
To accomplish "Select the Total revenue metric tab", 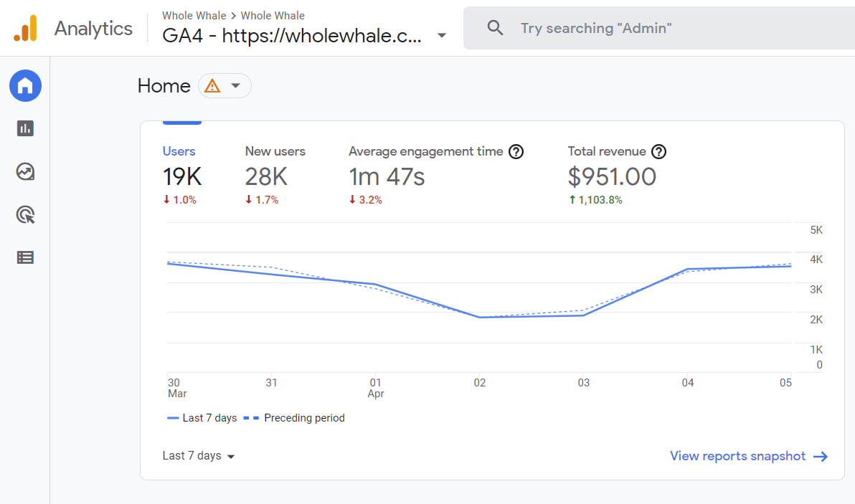I will click(x=617, y=175).
